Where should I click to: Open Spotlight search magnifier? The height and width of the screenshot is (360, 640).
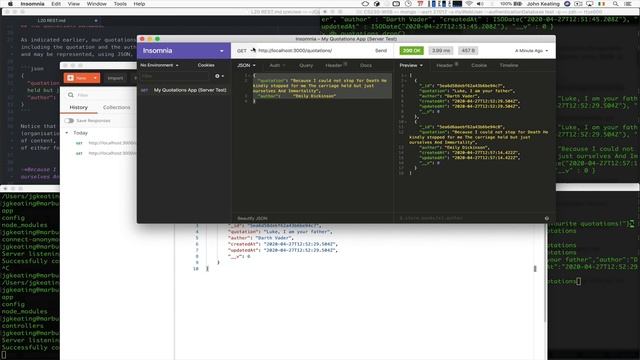point(615,4)
